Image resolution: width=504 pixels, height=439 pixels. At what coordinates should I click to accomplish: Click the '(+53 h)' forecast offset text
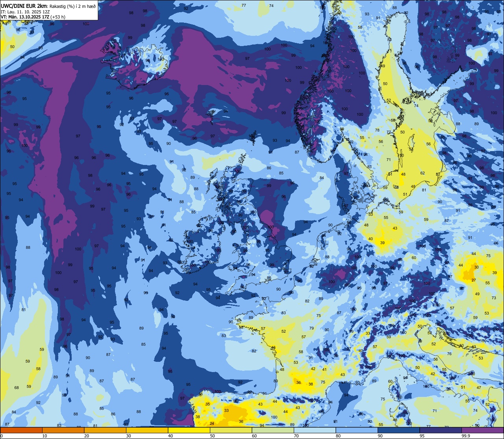(x=57, y=17)
